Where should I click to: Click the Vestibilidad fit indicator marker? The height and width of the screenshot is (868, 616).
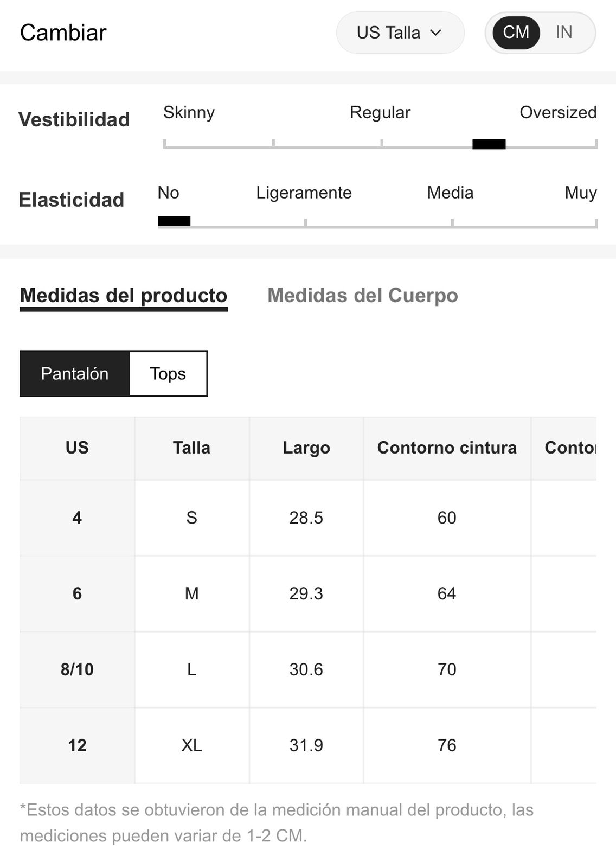point(489,144)
